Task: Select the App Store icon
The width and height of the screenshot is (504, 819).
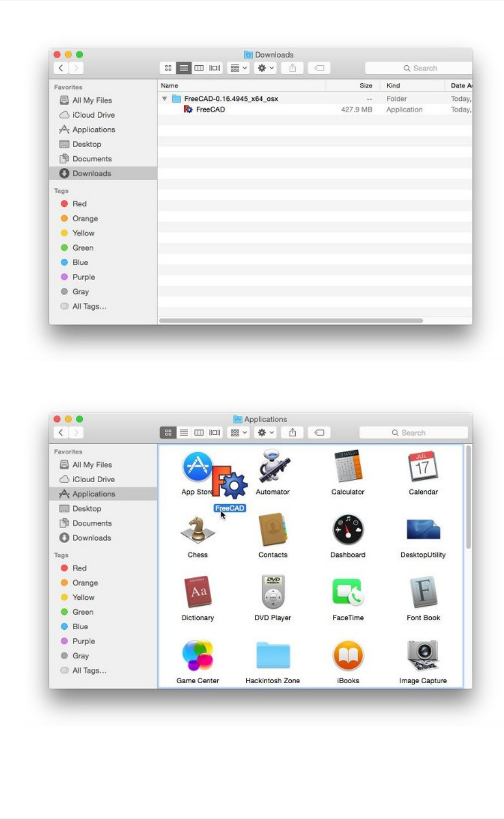Action: [197, 466]
